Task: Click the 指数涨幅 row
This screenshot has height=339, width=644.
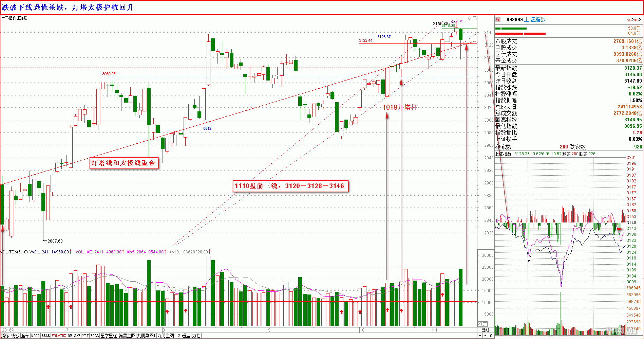Action: [x=569, y=94]
